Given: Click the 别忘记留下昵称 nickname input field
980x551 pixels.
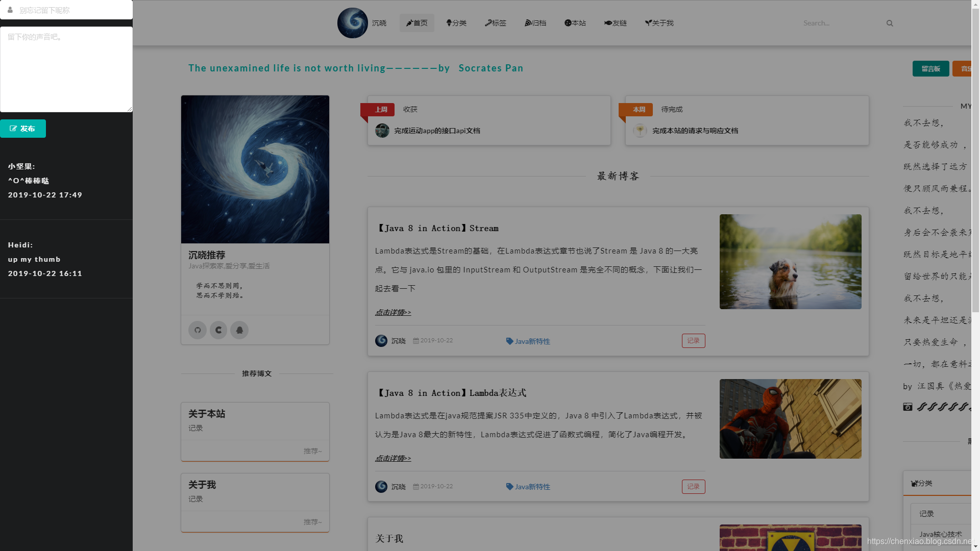Looking at the screenshot, I should pyautogui.click(x=66, y=10).
